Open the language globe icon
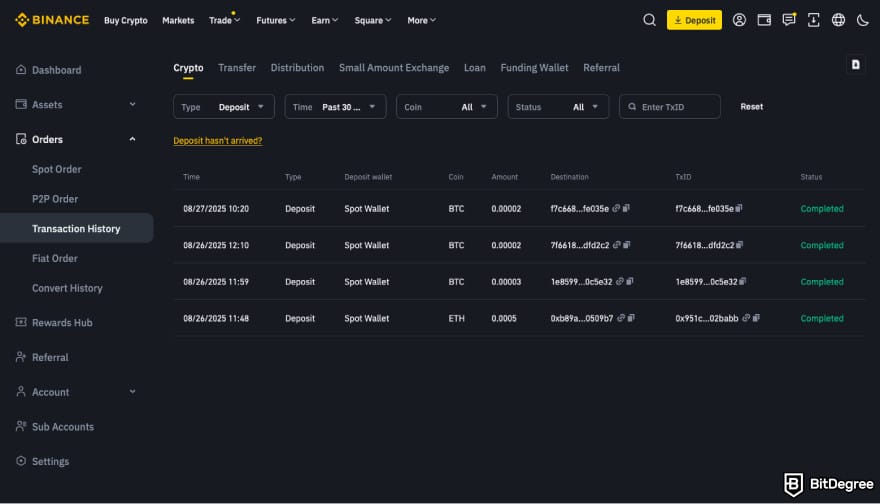The image size is (880, 504). [x=838, y=20]
